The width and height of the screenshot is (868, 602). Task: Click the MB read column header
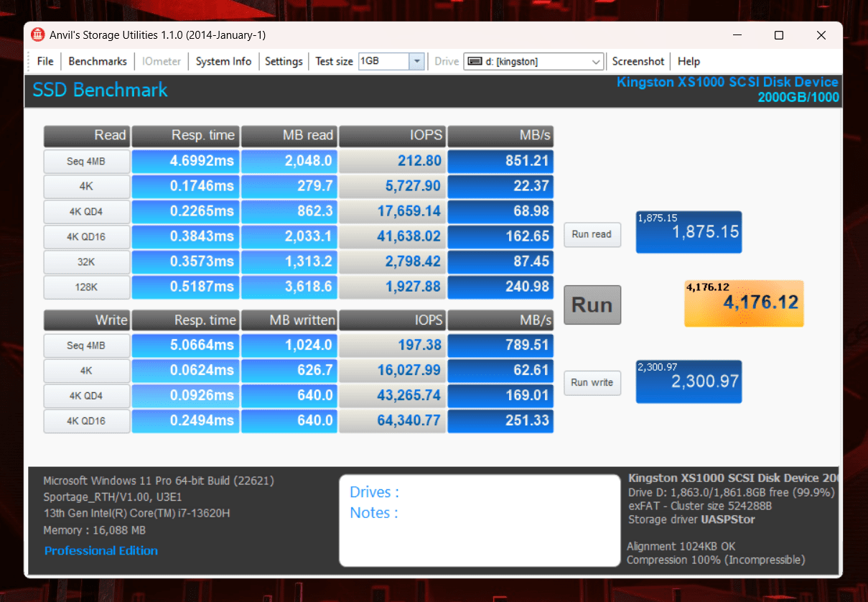pos(289,136)
